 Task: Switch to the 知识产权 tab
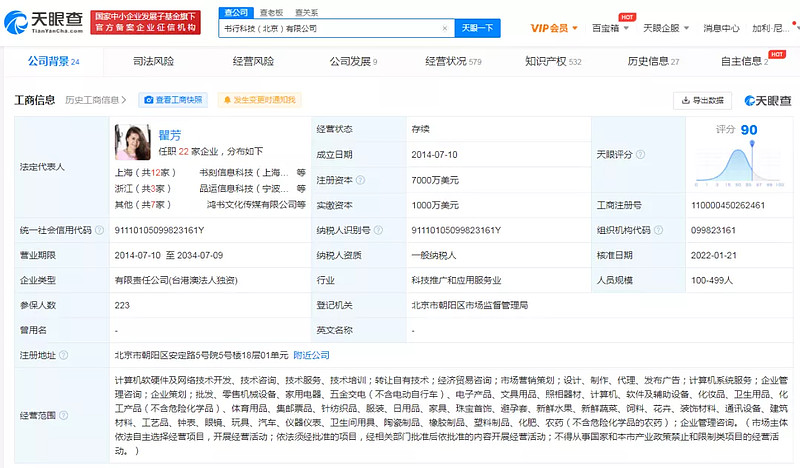(553, 61)
